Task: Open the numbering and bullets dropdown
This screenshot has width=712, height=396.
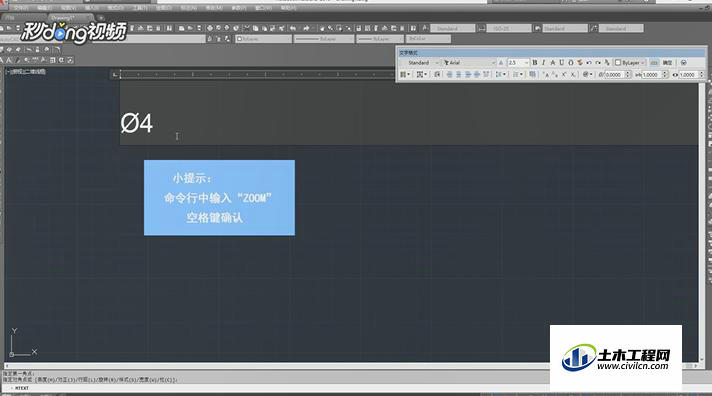Action: [x=518, y=74]
